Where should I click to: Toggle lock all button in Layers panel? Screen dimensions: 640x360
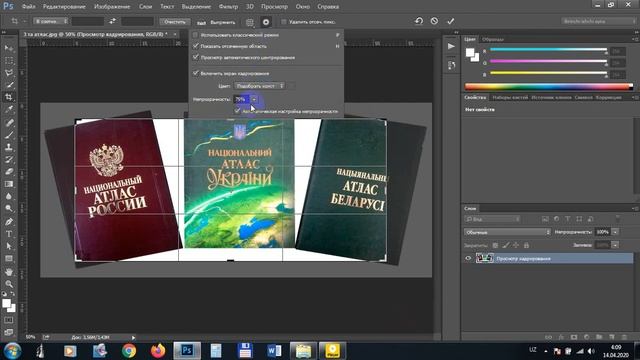526,245
